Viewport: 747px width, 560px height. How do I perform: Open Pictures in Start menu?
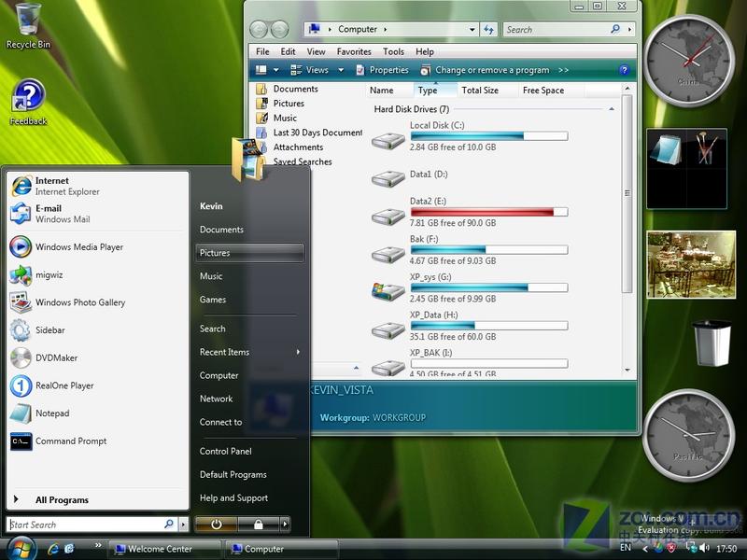click(249, 253)
